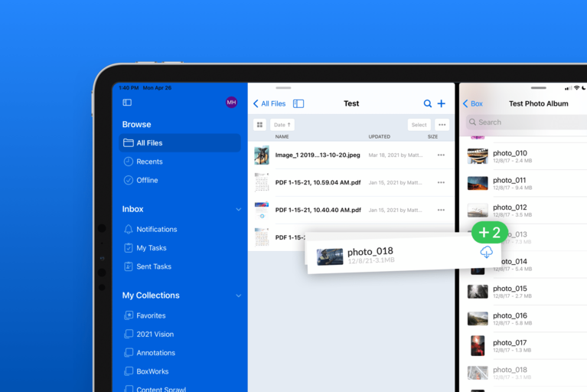Switch to grid view icon

[259, 125]
